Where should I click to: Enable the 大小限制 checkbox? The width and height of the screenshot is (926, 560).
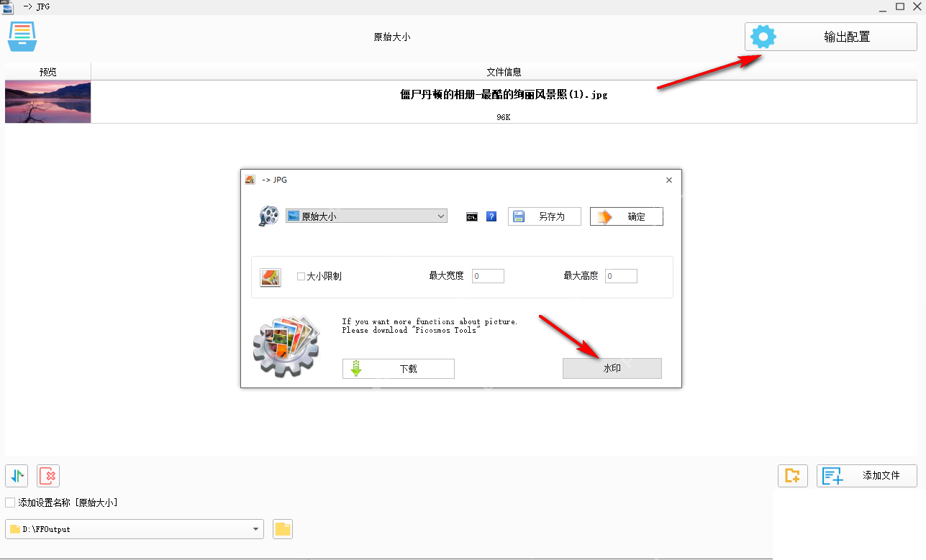tap(301, 276)
